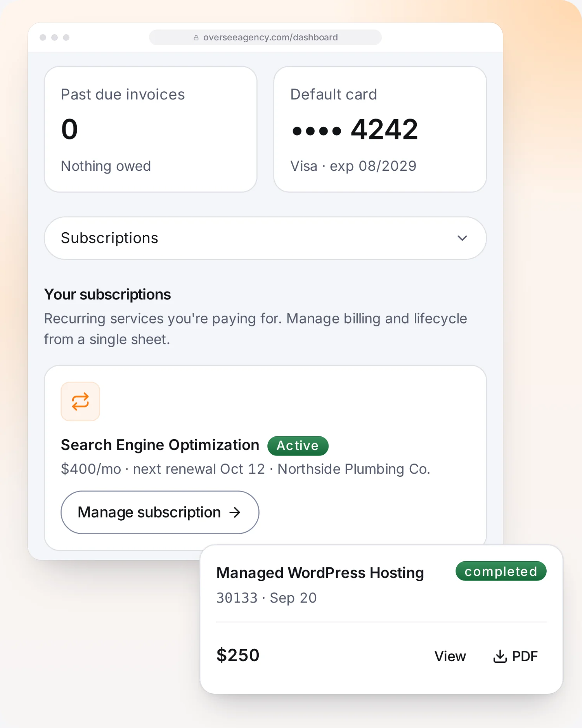
Task: Click the Active status badge
Action: point(298,446)
